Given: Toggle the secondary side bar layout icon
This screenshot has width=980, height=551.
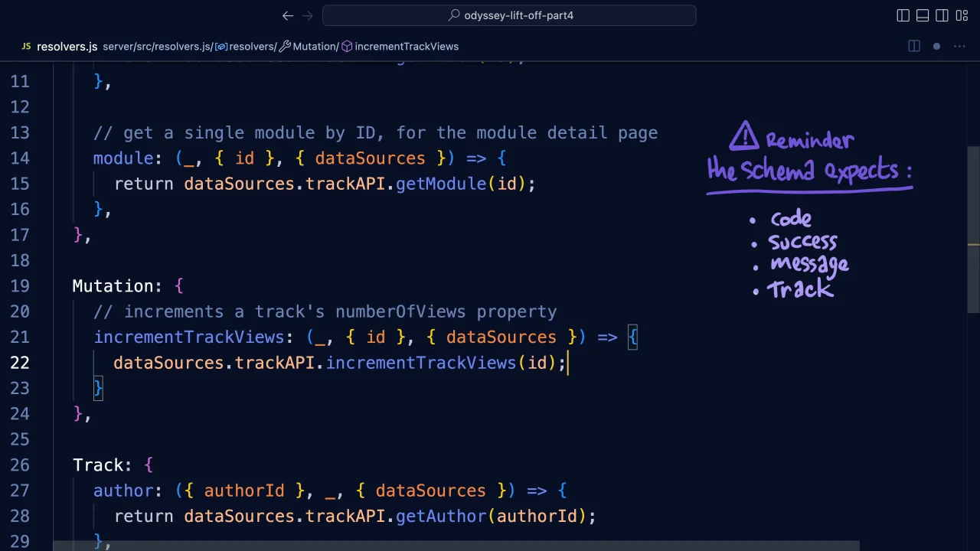Looking at the screenshot, I should pos(942,15).
